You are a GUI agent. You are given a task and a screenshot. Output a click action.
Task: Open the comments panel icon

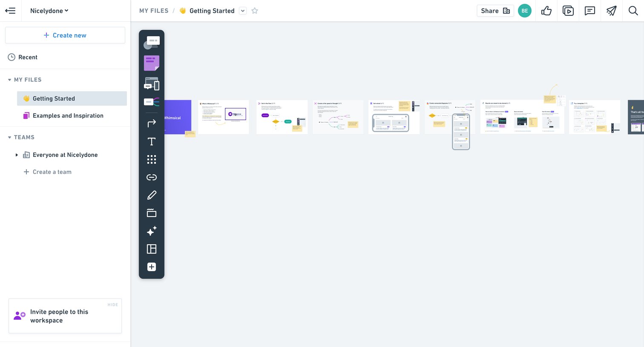590,11
